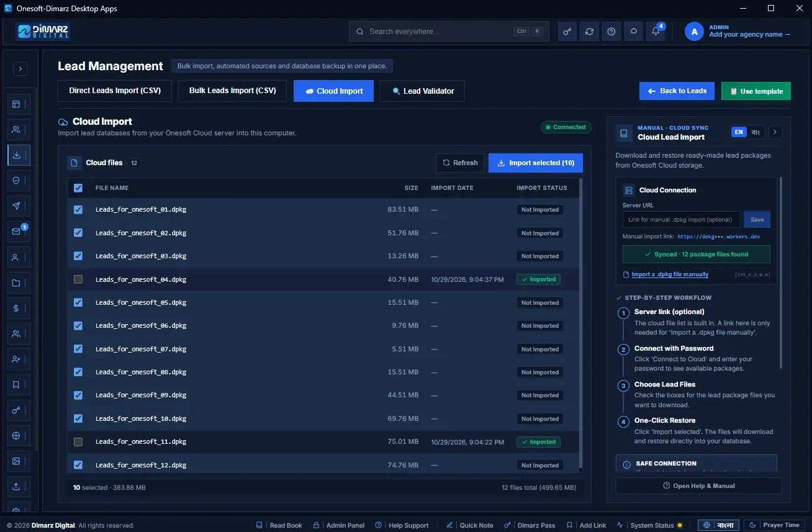The width and height of the screenshot is (812, 532).
Task: Open the Lead Validator tab
Action: pos(422,91)
